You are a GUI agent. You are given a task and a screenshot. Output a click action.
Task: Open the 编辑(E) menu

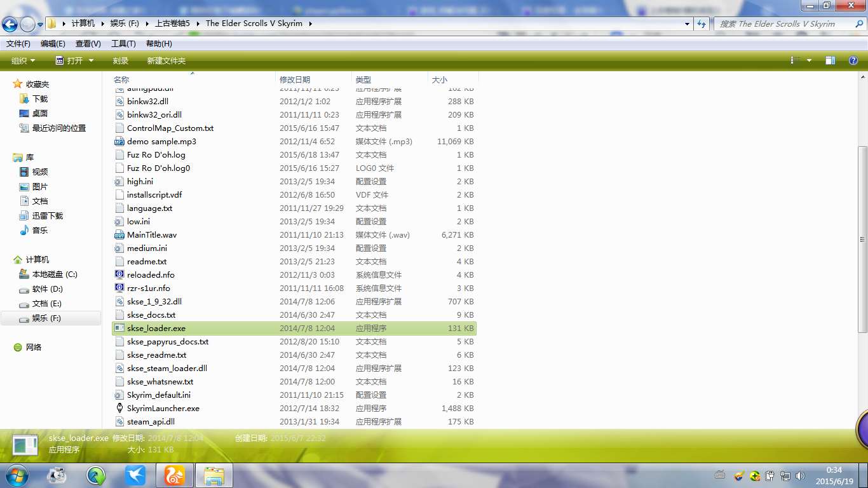tap(53, 44)
